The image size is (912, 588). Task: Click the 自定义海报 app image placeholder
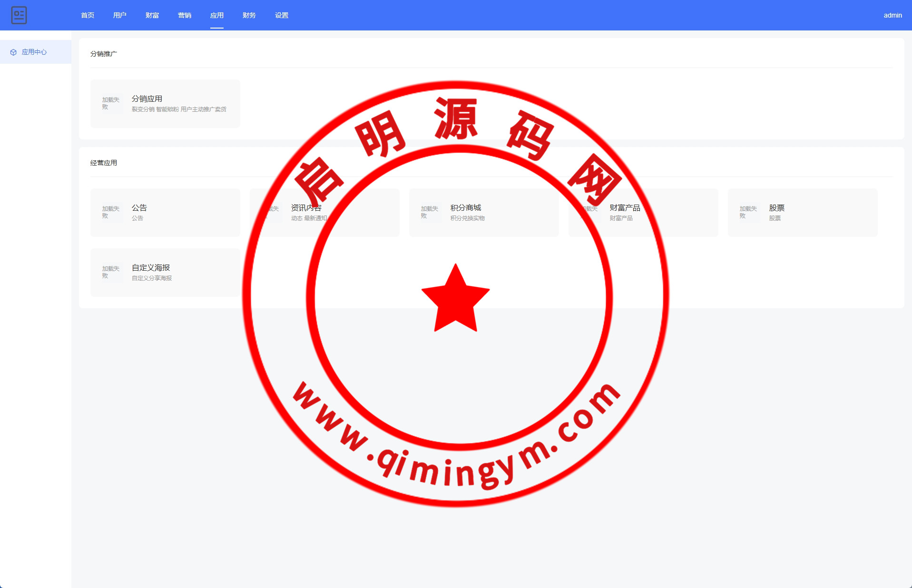tap(111, 273)
